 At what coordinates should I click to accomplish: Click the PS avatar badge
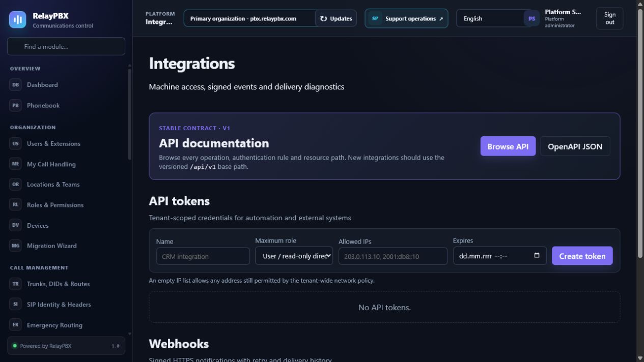531,18
